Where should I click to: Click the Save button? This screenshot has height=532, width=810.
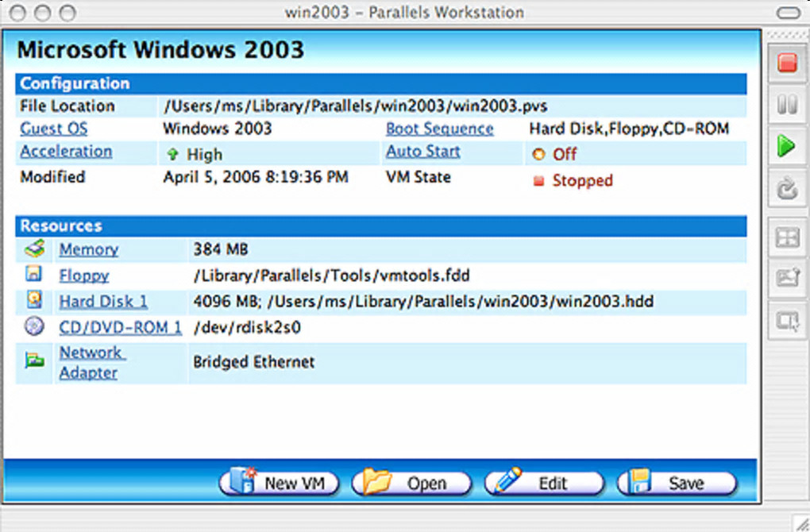pyautogui.click(x=677, y=483)
